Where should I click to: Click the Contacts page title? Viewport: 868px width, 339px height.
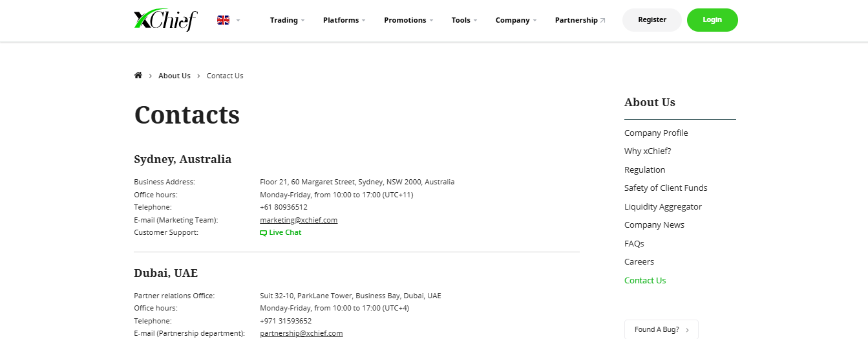(187, 115)
